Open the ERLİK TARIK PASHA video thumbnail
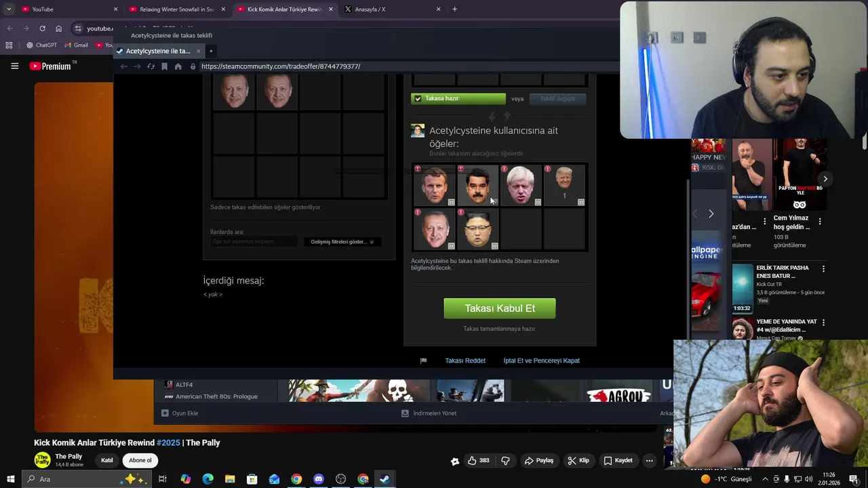This screenshot has width=868, height=488. pyautogui.click(x=743, y=288)
